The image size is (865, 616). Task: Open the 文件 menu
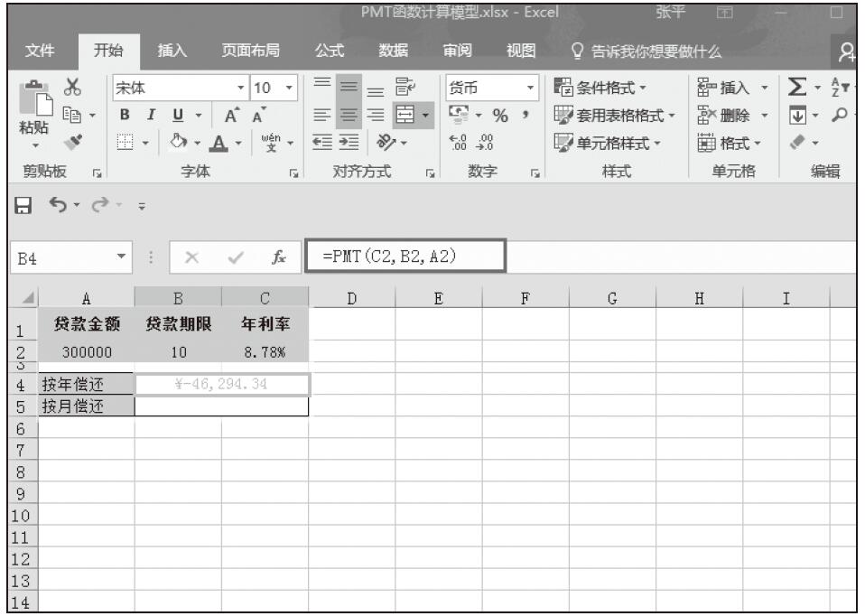39,51
